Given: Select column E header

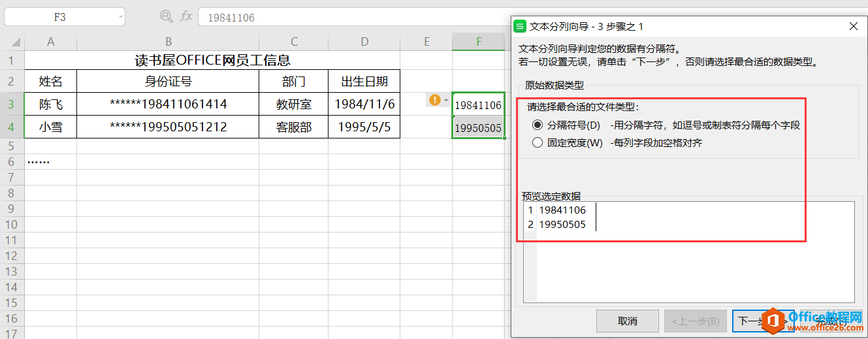Looking at the screenshot, I should [426, 42].
